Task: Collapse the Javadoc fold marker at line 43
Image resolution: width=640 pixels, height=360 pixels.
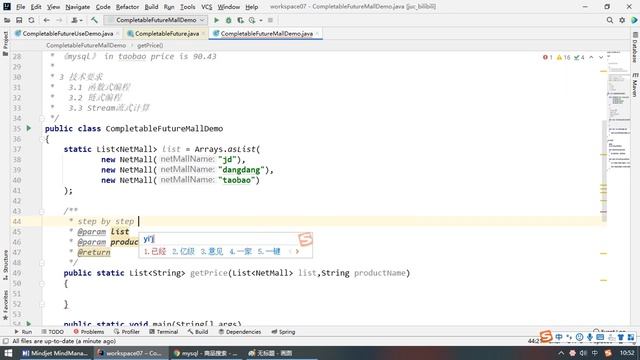Action: tap(42, 211)
